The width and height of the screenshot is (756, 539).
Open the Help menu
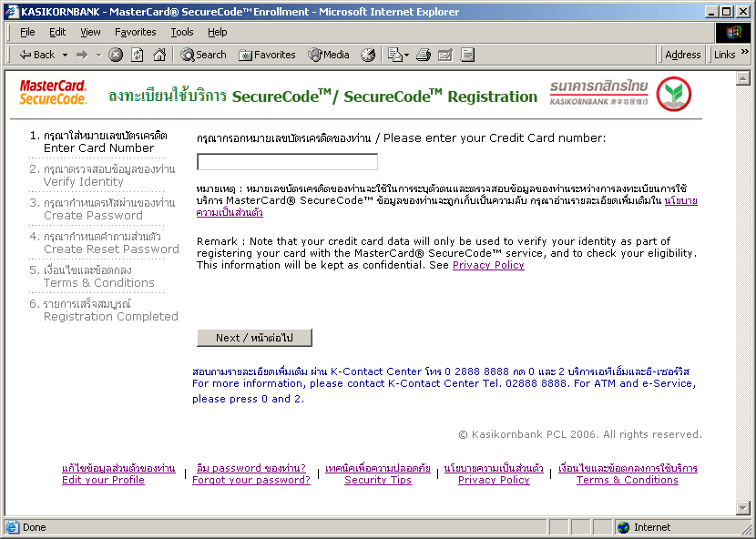218,32
